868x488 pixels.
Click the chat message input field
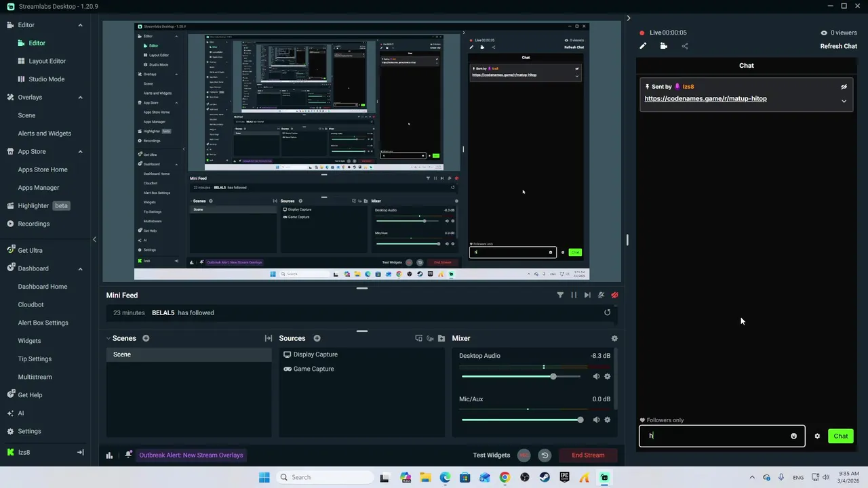722,436
